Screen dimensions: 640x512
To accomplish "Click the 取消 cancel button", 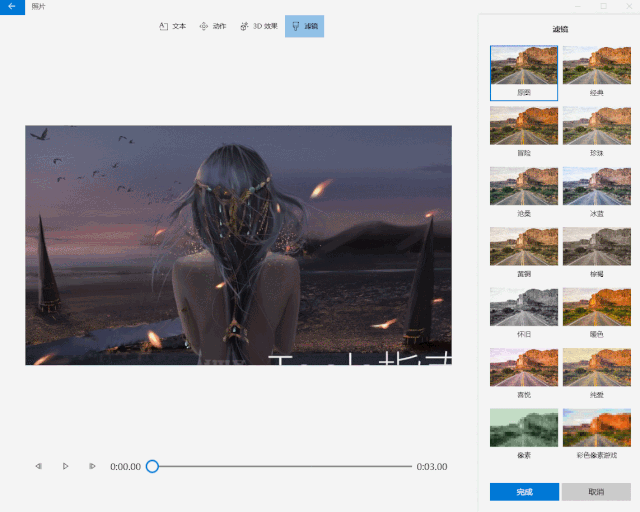I will (x=596, y=492).
